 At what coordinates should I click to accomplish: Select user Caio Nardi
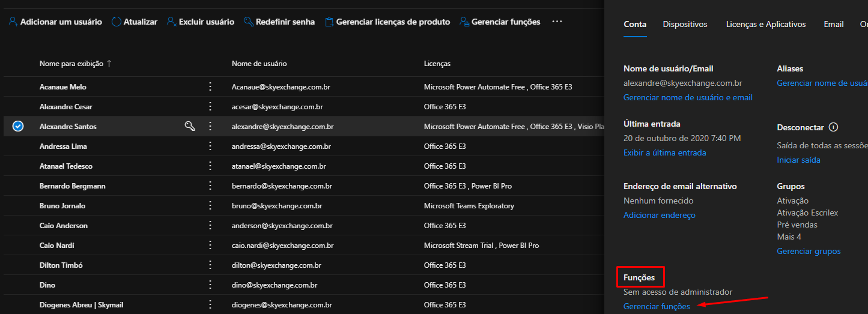click(57, 246)
